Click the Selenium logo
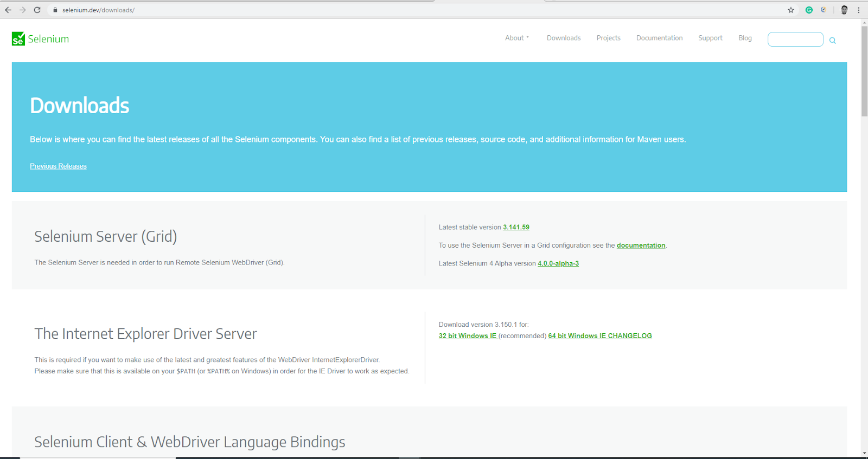 point(40,38)
